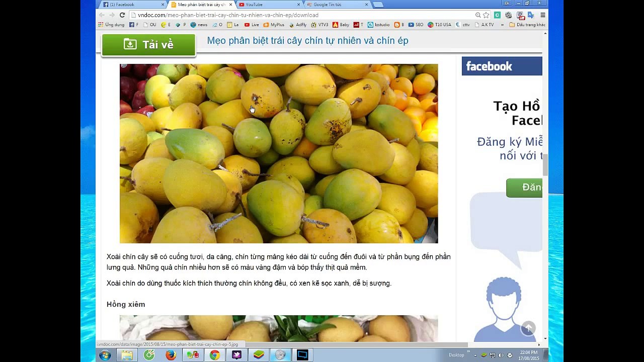The image size is (644, 362).
Task: Open the T10 USA bookmark
Action: 440,25
